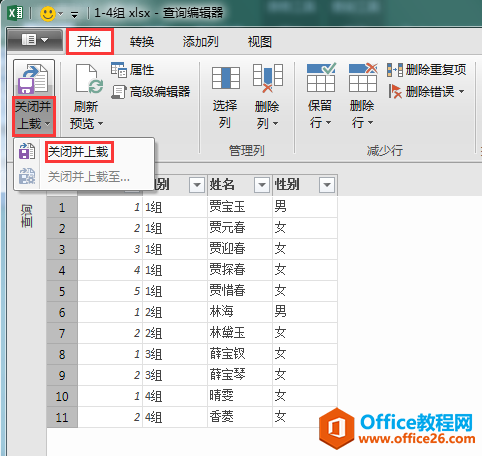This screenshot has height=456, width=482.
Task: Click the 4组 cell in 晴雯 row
Action: (175, 396)
